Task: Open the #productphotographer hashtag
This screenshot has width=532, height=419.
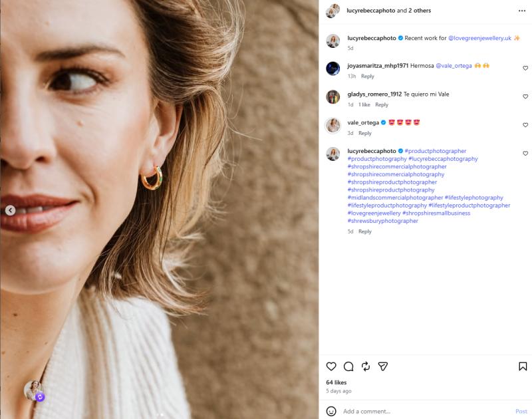Action: tap(435, 151)
